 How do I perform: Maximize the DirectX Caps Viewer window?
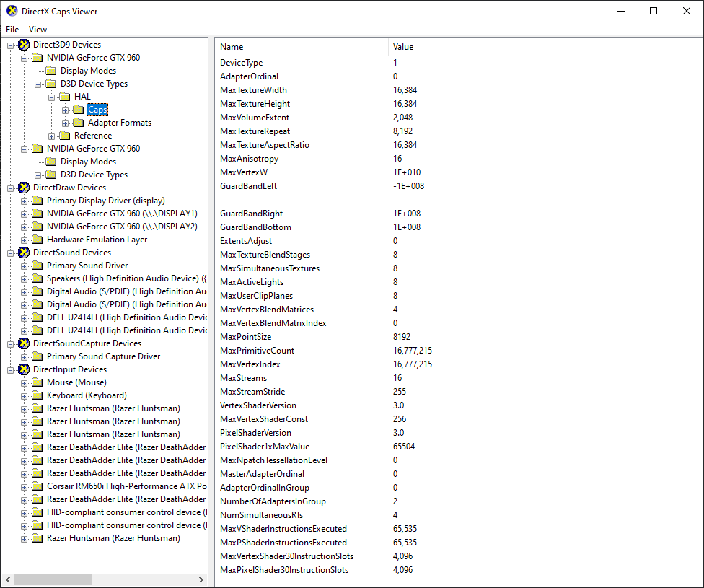(x=654, y=11)
